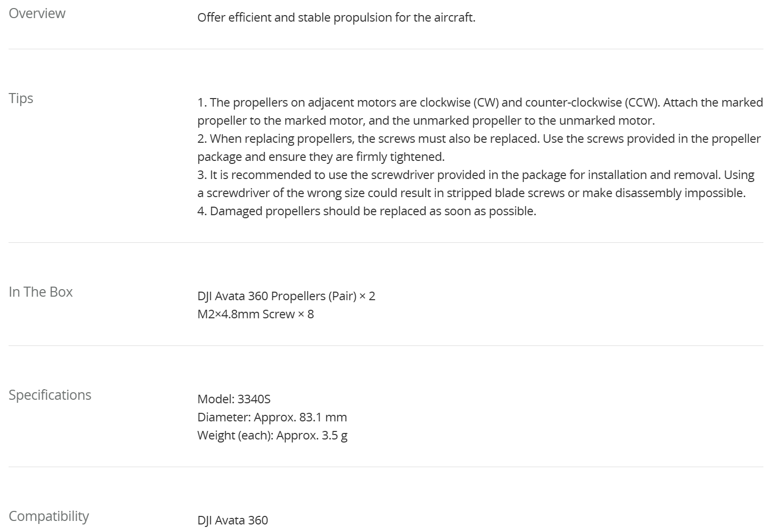Screen dimensions: 774x532
Task: Click the 'Diameter: Approx. 83.1 mm' line
Action: (272, 417)
